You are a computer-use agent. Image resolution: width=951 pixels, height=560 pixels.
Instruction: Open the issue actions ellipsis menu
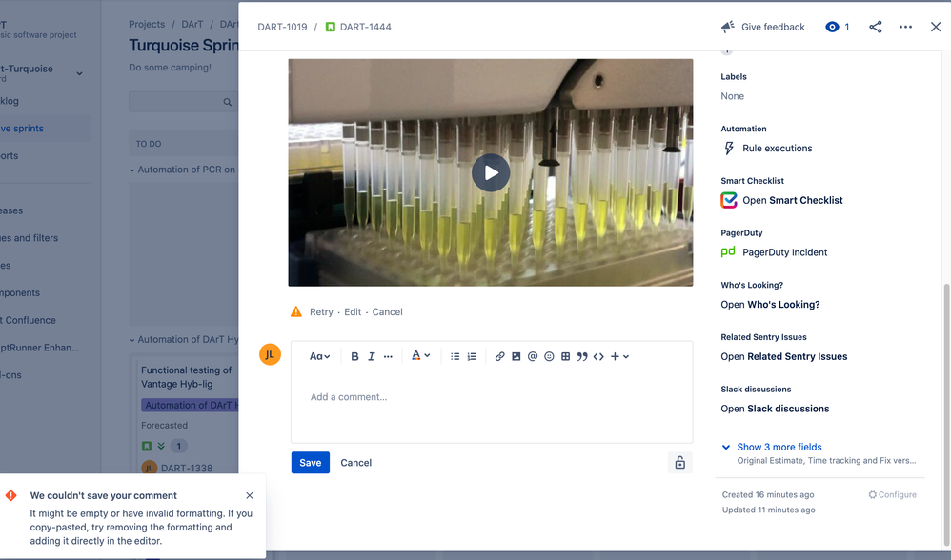[x=905, y=27]
